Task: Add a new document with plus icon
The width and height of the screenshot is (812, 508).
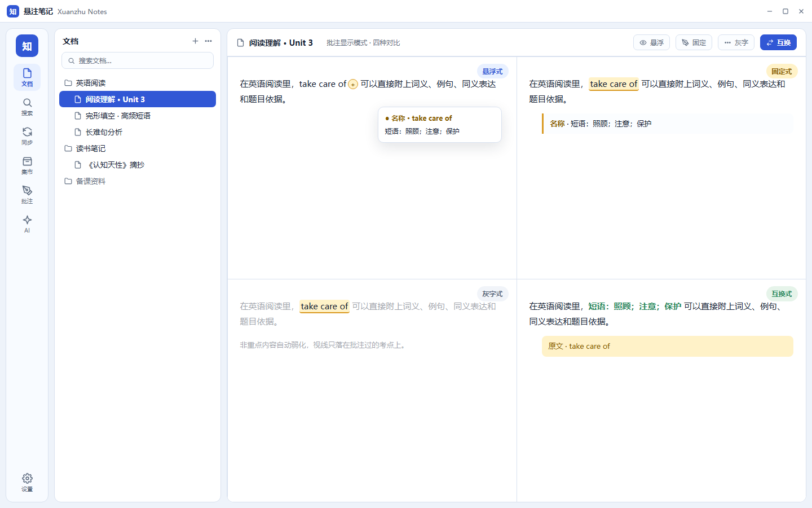Action: tap(195, 41)
